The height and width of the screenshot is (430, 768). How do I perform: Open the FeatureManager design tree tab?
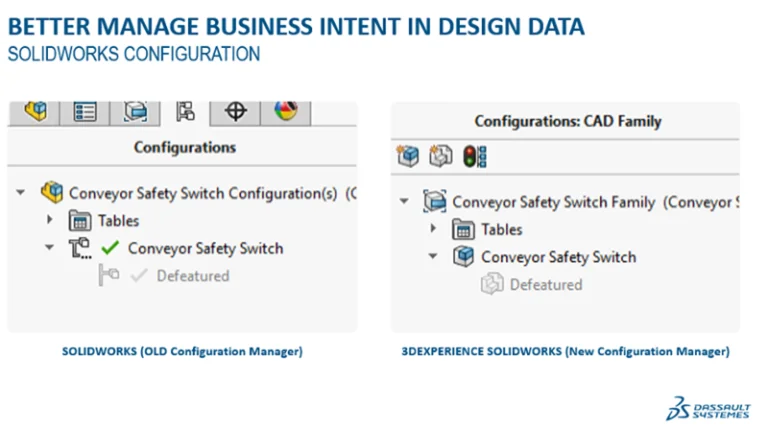[37, 111]
